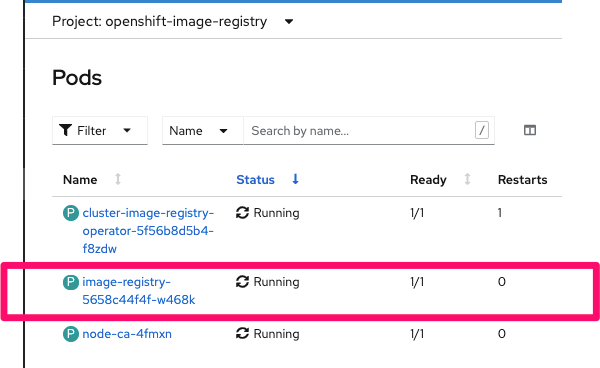The width and height of the screenshot is (600, 368).
Task: Open the Project openshift-image-registry dropdown
Action: 173,21
